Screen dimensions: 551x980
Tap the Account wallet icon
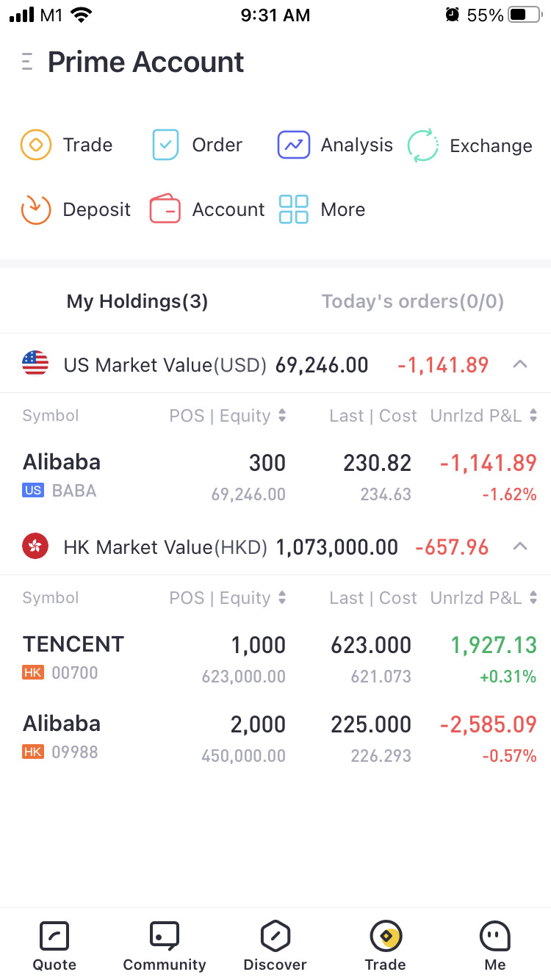(x=165, y=209)
